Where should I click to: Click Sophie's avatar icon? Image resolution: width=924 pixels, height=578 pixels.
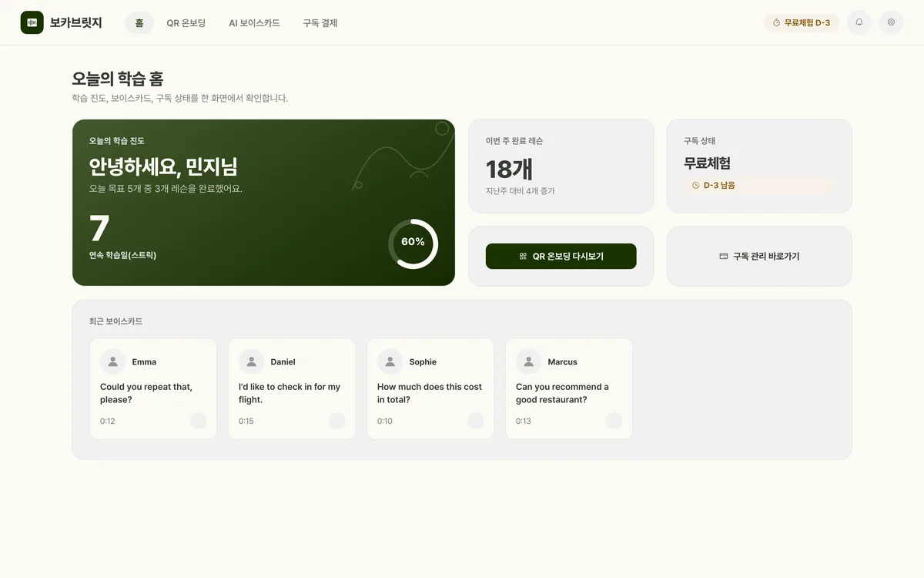(390, 361)
